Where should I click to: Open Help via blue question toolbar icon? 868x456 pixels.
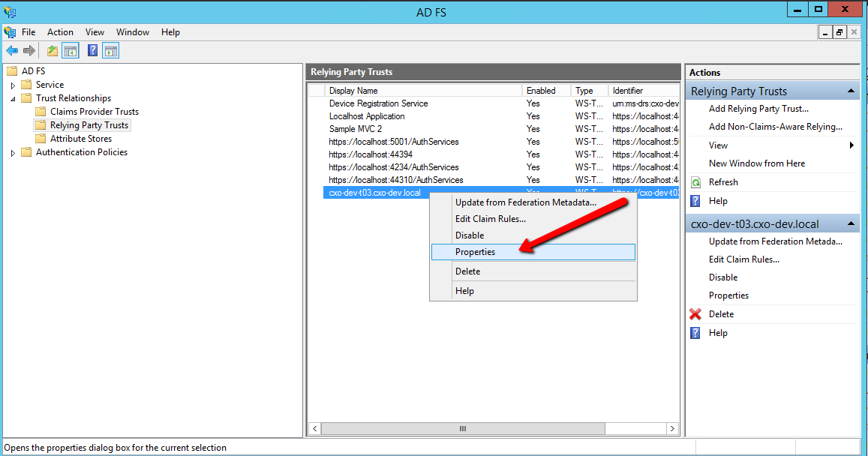pos(92,51)
